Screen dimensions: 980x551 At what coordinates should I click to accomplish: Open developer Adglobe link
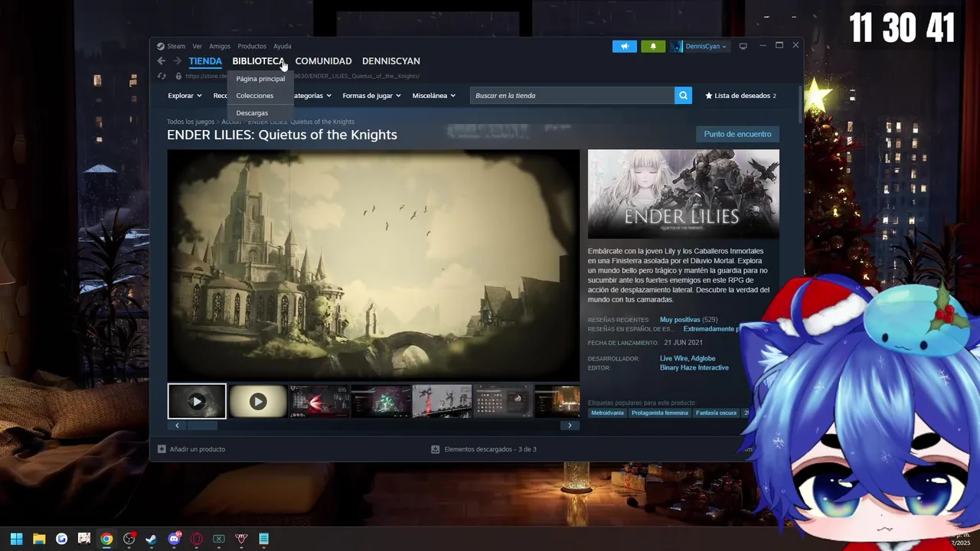(x=703, y=358)
